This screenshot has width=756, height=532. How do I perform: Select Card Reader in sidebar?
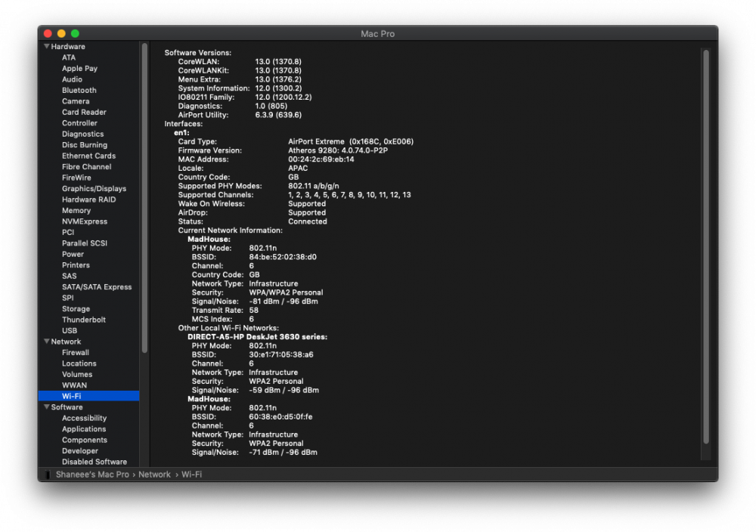click(84, 112)
